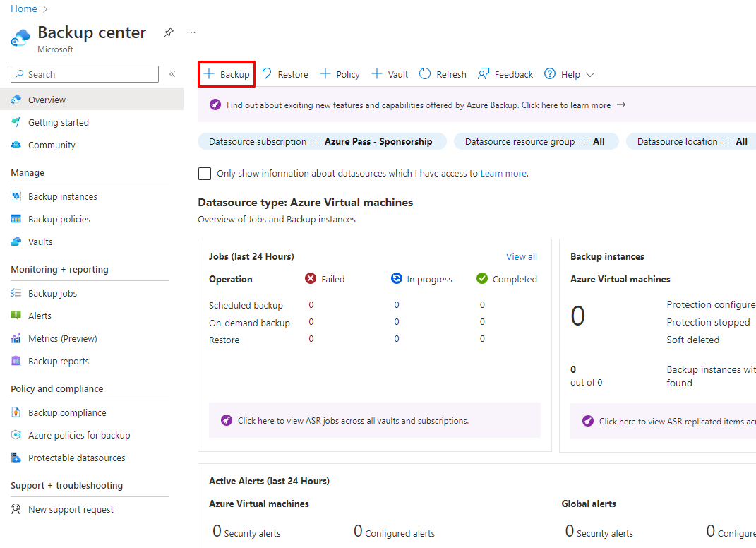
Task: Check only show datasources I have access to
Action: click(x=205, y=174)
